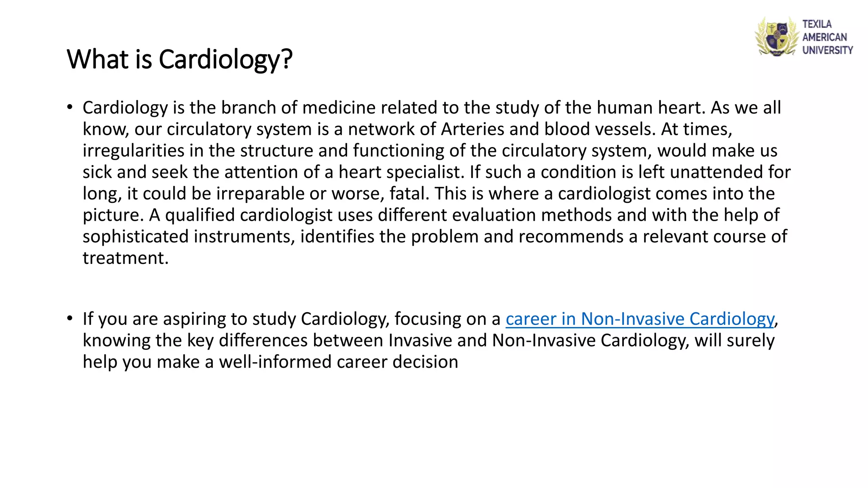Open the 'career in Non-Invasive Cardiology' link
The height and width of the screenshot is (488, 868).
(x=640, y=319)
